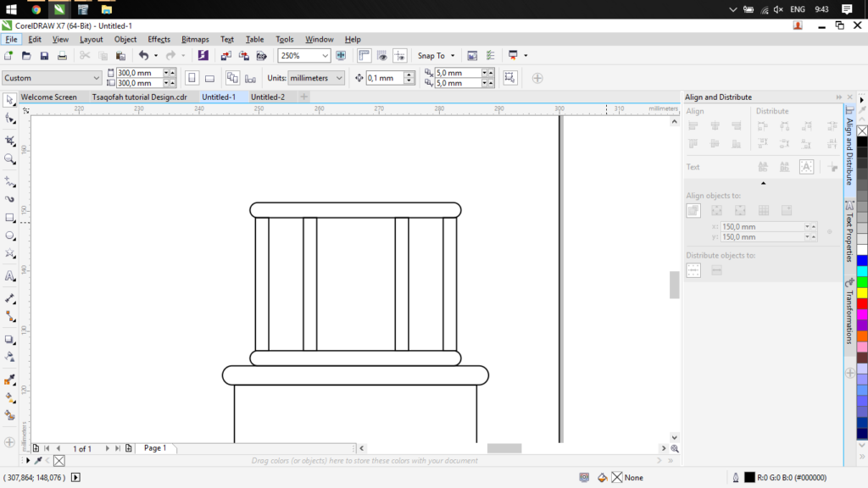Pick the red swatch in the color palette

point(862,303)
